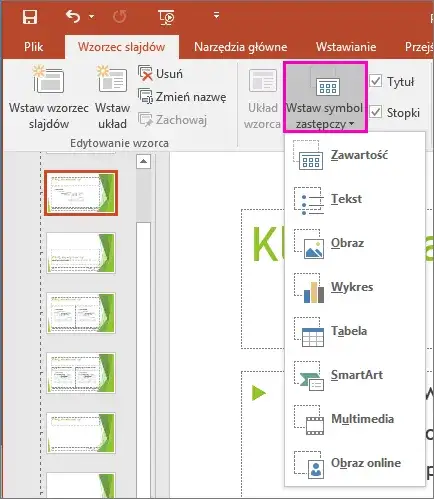Insert slide master via Wstaw wzorzec slajdów
Viewport: 434px width, 499px height.
click(x=49, y=97)
